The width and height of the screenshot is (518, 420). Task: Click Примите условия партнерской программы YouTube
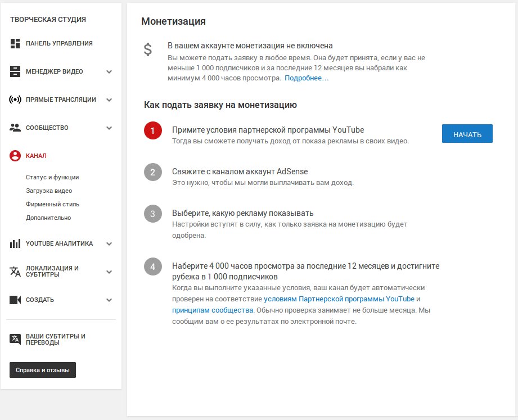tap(268, 130)
